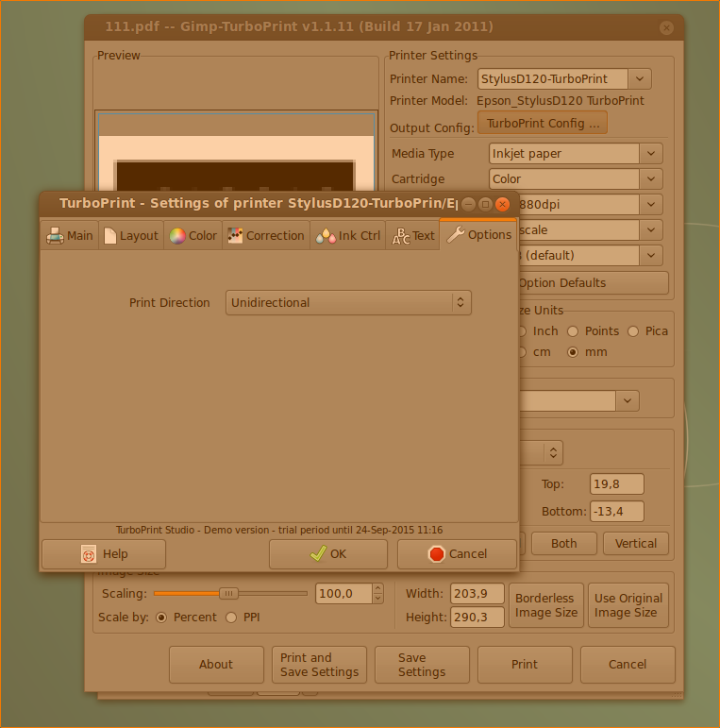Select Pica size unit
Screen dimensions: 720x728
[x=633, y=331]
